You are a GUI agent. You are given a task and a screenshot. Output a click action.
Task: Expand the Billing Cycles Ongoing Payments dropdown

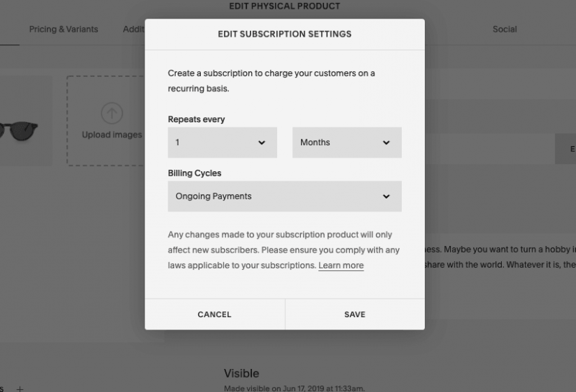(x=284, y=196)
